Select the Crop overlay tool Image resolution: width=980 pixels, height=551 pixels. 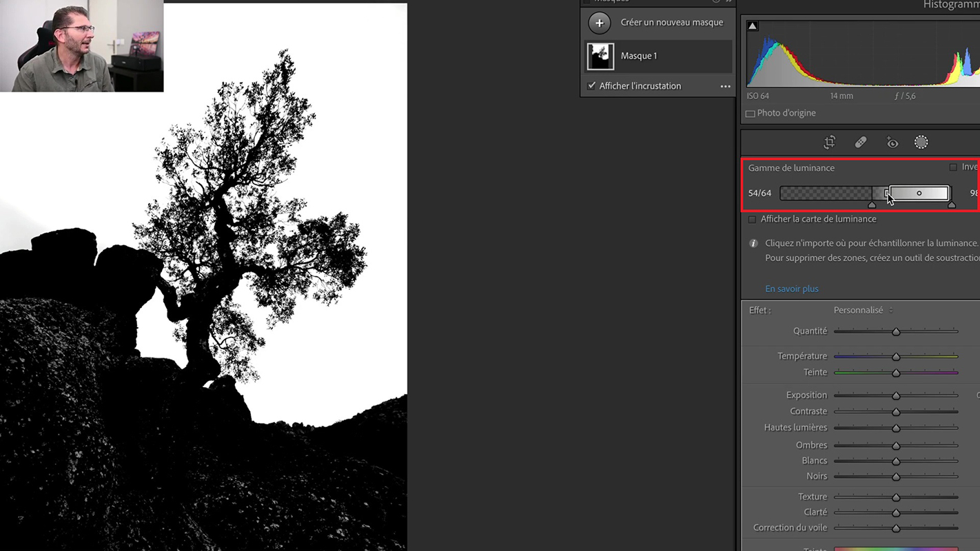coord(829,143)
